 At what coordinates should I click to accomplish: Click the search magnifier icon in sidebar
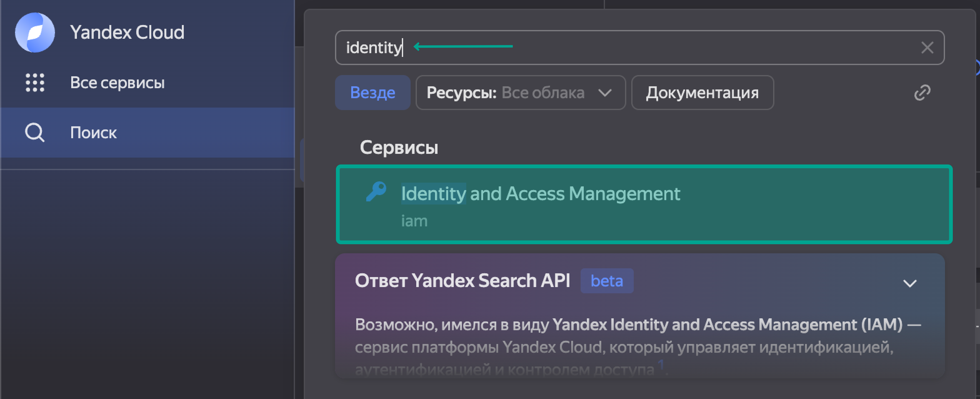(35, 133)
